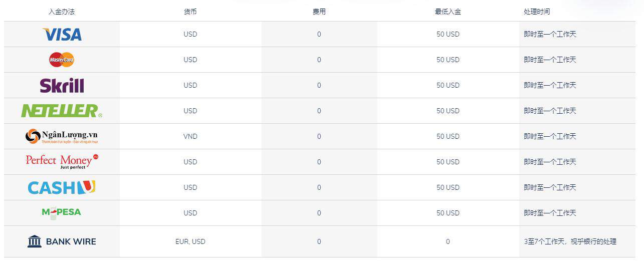Click the NETELLER logo
The width and height of the screenshot is (644, 265).
62,111
